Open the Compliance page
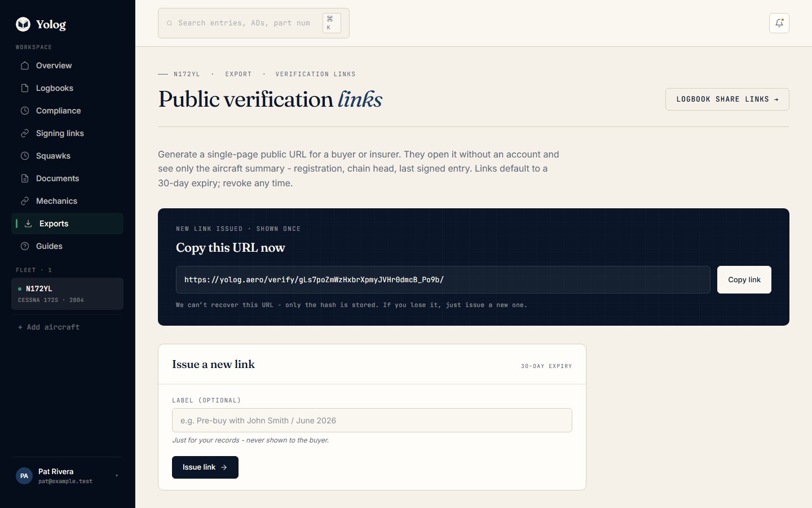Image resolution: width=812 pixels, height=508 pixels. [x=67, y=111]
